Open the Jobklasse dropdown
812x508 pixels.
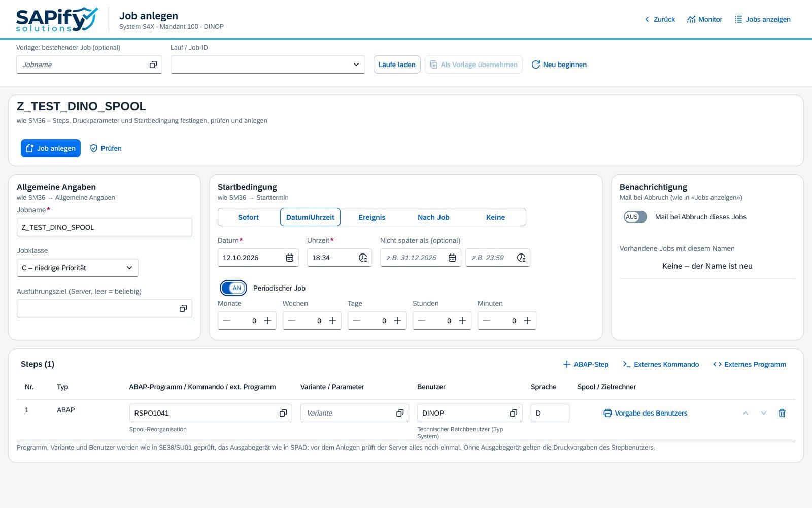[x=78, y=268]
